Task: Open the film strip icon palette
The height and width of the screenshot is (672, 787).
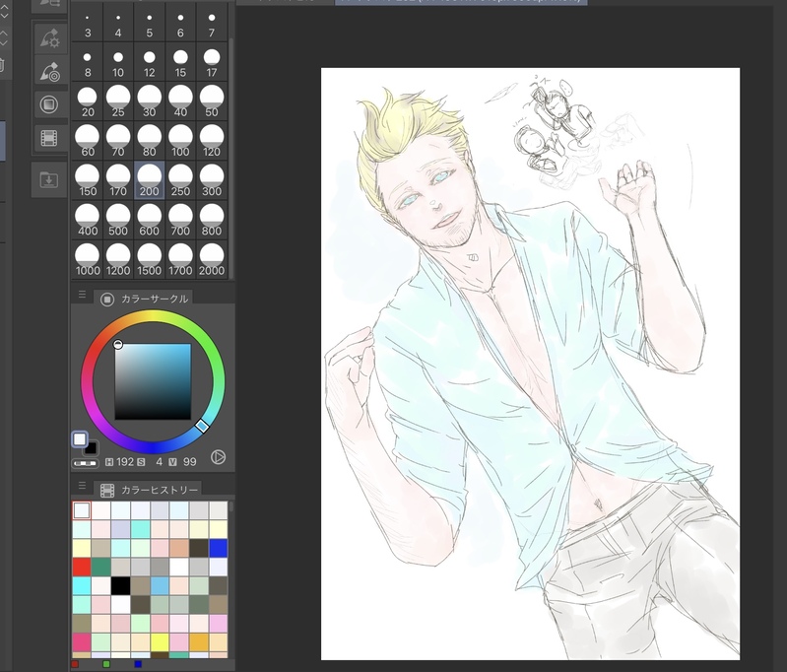Action: [x=49, y=138]
